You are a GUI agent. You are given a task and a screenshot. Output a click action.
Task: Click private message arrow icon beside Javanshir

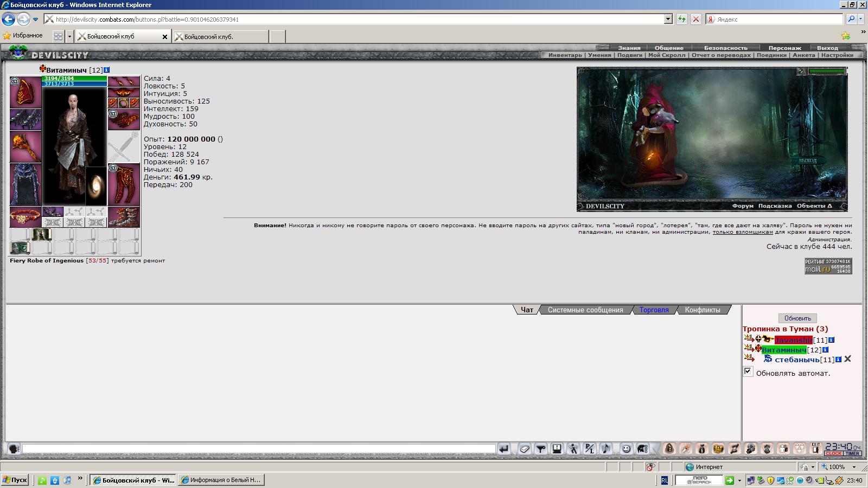pos(749,339)
